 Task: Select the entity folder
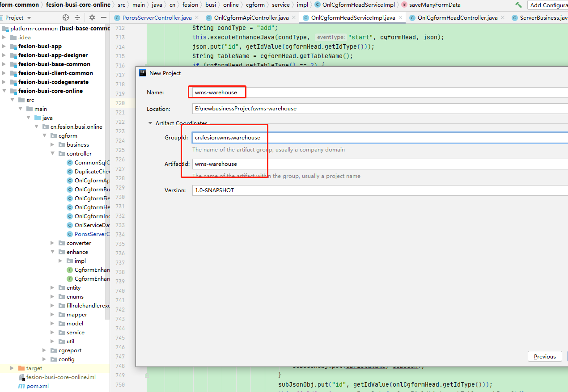tap(73, 287)
